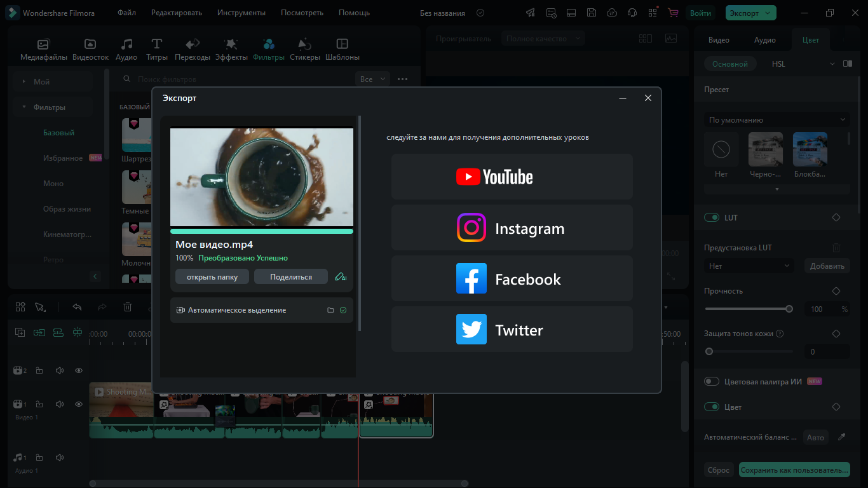This screenshot has width=868, height=488.
Task: Switch to the Аудио tab
Action: 764,40
